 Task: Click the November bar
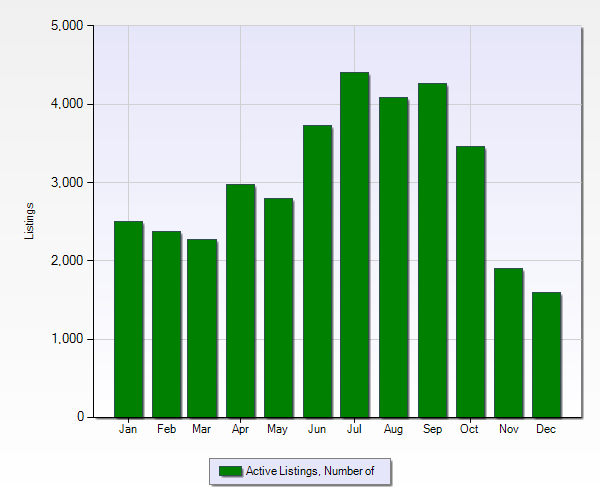pyautogui.click(x=508, y=342)
